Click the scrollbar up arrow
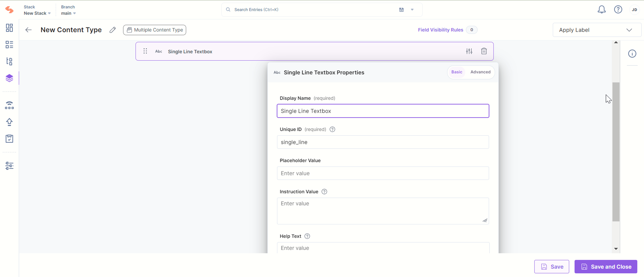 (616, 43)
